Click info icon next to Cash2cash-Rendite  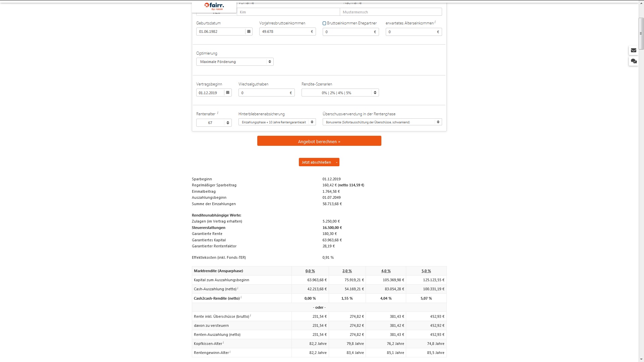(x=241, y=297)
